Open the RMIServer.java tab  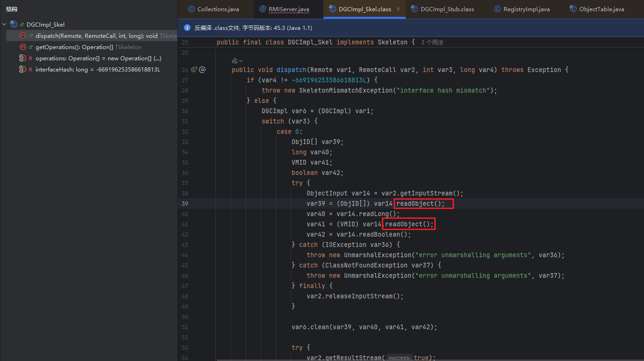288,9
